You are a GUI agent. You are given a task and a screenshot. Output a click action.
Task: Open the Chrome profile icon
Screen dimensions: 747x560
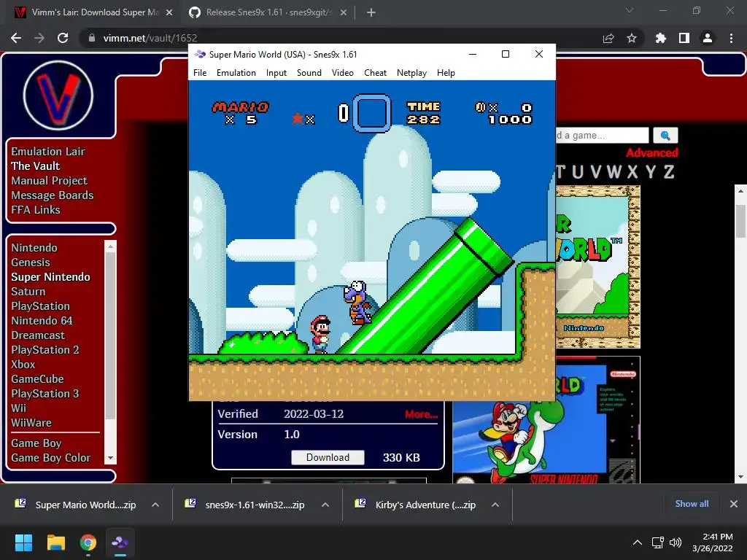coord(708,38)
